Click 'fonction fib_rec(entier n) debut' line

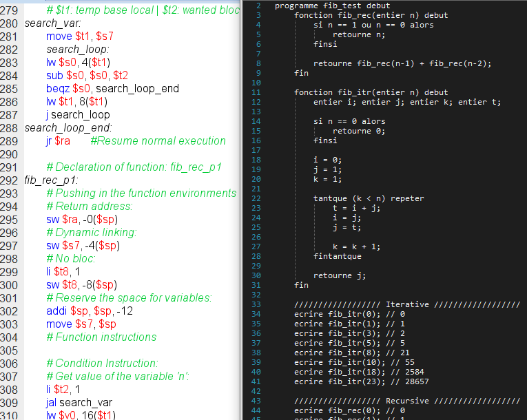click(x=371, y=15)
